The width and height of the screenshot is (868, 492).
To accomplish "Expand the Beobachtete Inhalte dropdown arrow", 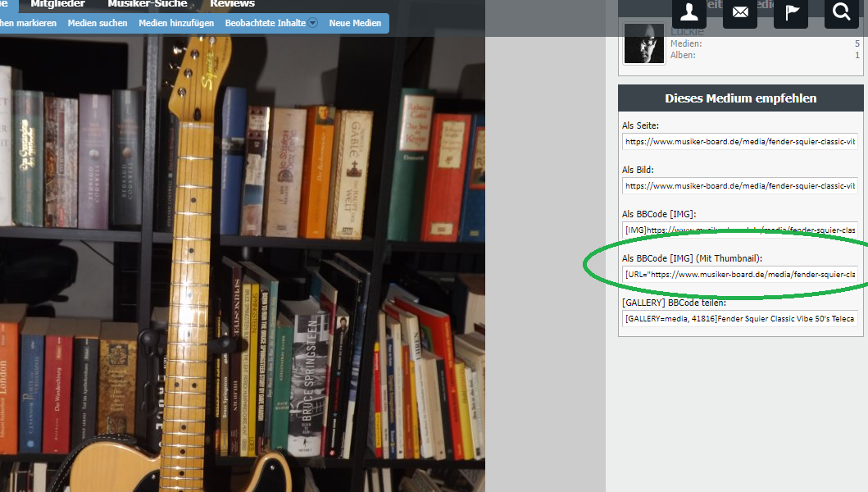I will [x=313, y=23].
